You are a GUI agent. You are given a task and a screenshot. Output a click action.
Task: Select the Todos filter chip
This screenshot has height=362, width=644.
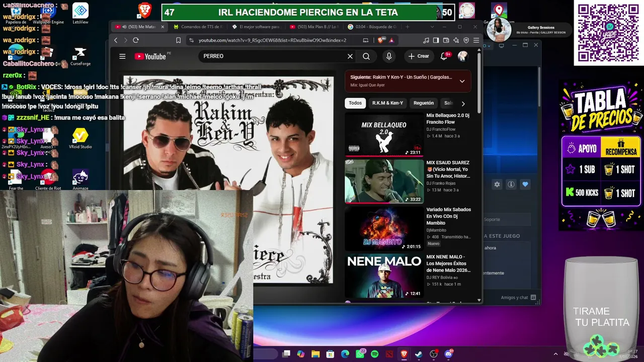point(355,103)
